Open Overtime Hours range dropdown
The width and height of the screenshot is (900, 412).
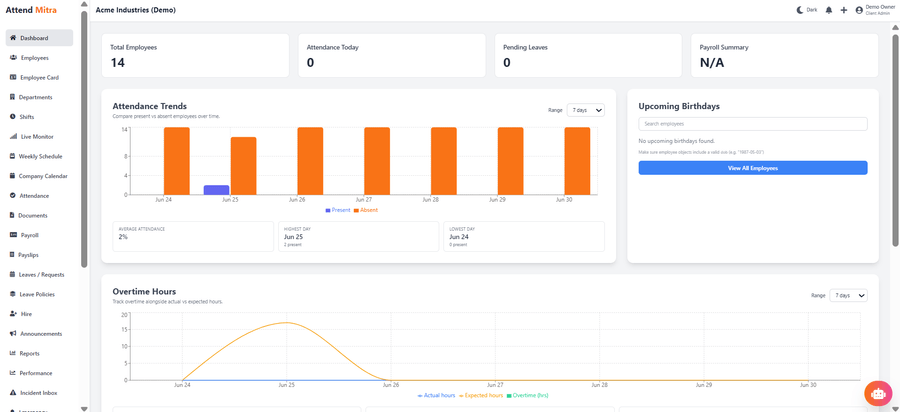[848, 295]
